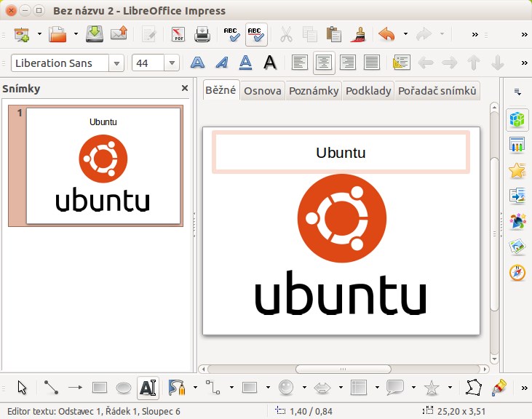Activate the Text tool
Image resolution: width=532 pixels, height=419 pixels.
click(x=148, y=388)
